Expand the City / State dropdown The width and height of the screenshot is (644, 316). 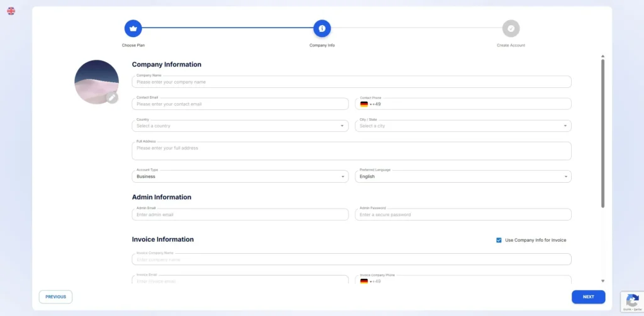coord(463,126)
